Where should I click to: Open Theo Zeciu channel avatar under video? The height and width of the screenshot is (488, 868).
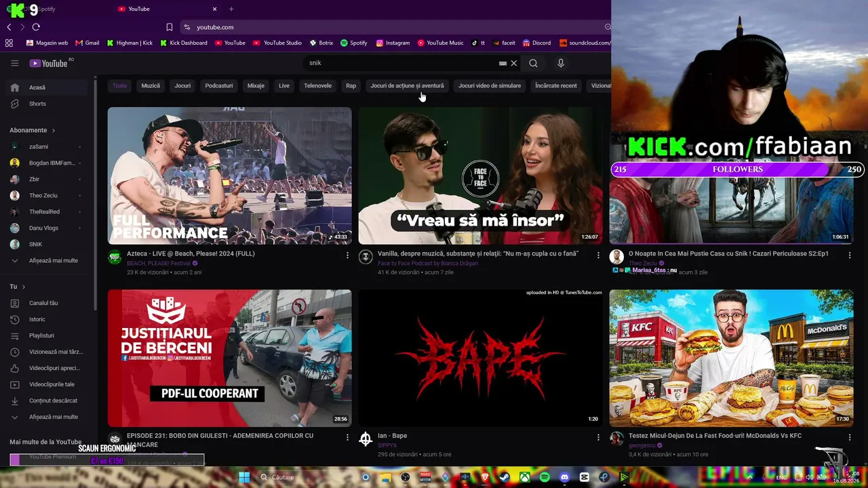click(x=616, y=257)
